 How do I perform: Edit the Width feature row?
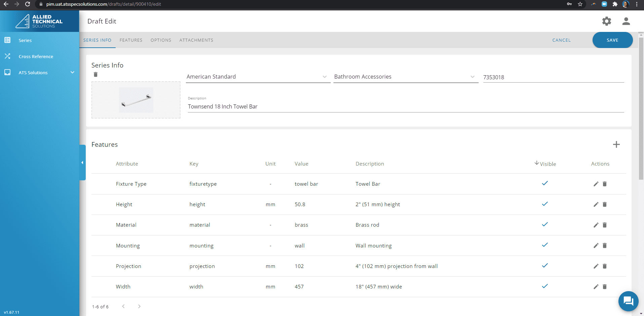[x=596, y=287]
